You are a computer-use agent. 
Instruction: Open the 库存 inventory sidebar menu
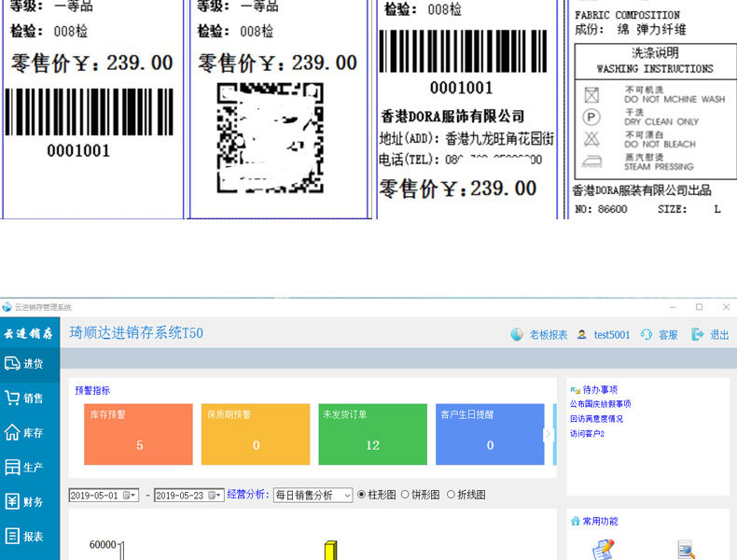tap(30, 432)
